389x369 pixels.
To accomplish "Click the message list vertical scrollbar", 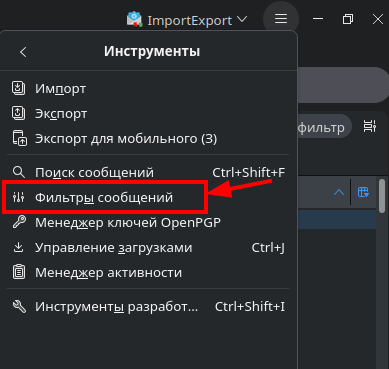I will (x=382, y=196).
